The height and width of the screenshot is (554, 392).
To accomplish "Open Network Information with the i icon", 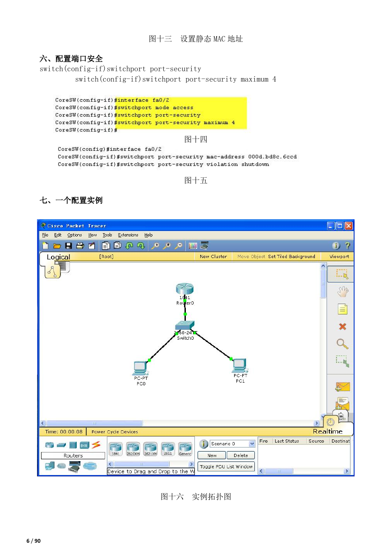I will 336,246.
